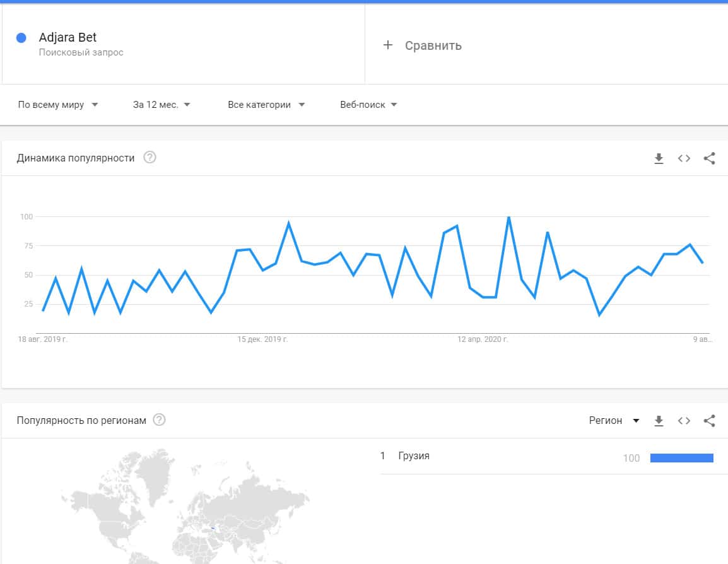Share the Динамика популярности chart
This screenshot has height=564, width=728.
709,158
